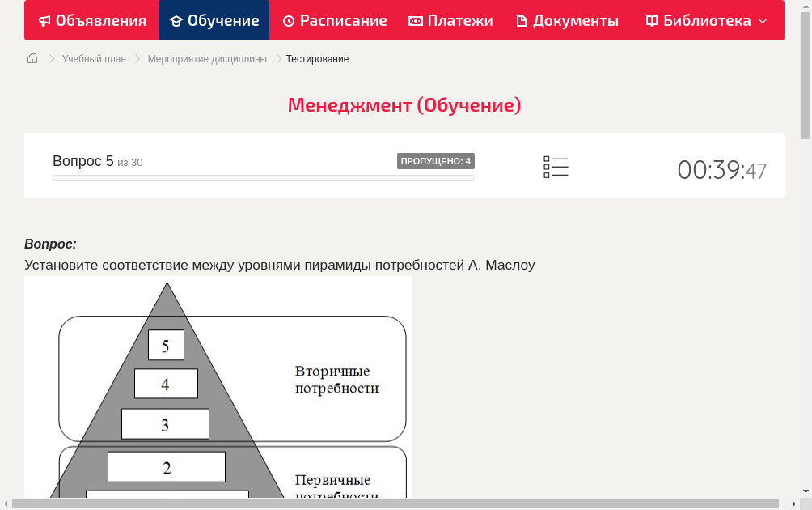The height and width of the screenshot is (510, 812).
Task: Open answer slot 4 on the pyramid
Action: coord(166,384)
